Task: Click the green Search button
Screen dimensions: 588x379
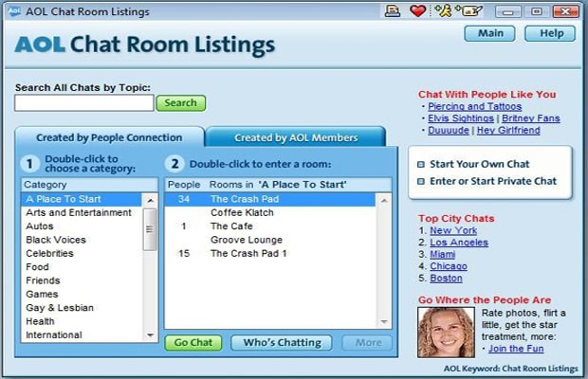Action: [181, 103]
